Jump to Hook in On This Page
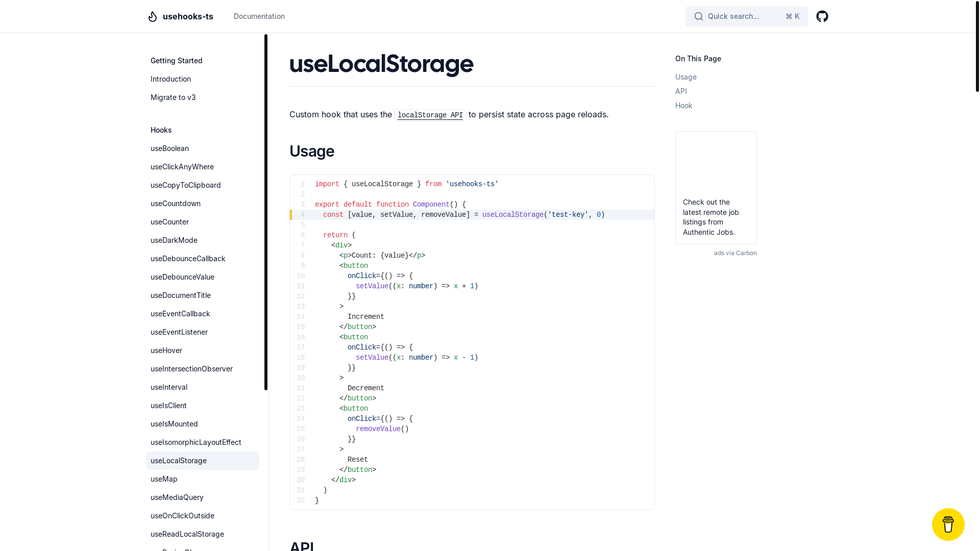Screen dimensions: 980x551 (x=683, y=106)
